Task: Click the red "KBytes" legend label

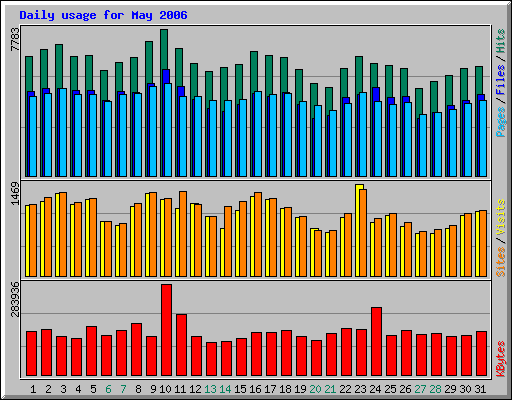Action: pos(501,359)
